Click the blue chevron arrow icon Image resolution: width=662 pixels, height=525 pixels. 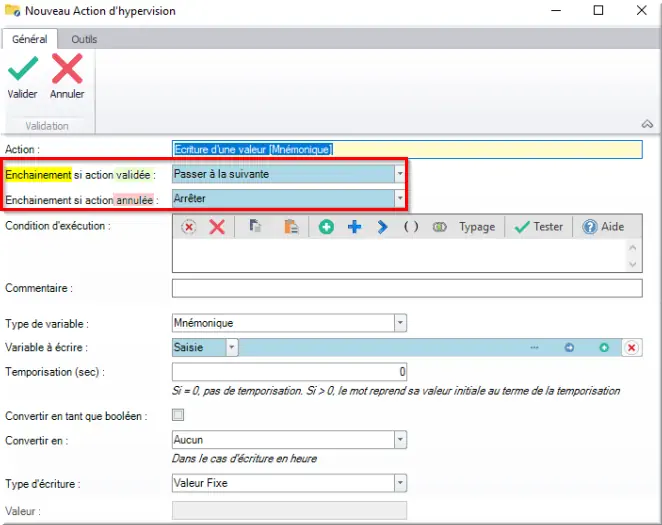click(383, 227)
